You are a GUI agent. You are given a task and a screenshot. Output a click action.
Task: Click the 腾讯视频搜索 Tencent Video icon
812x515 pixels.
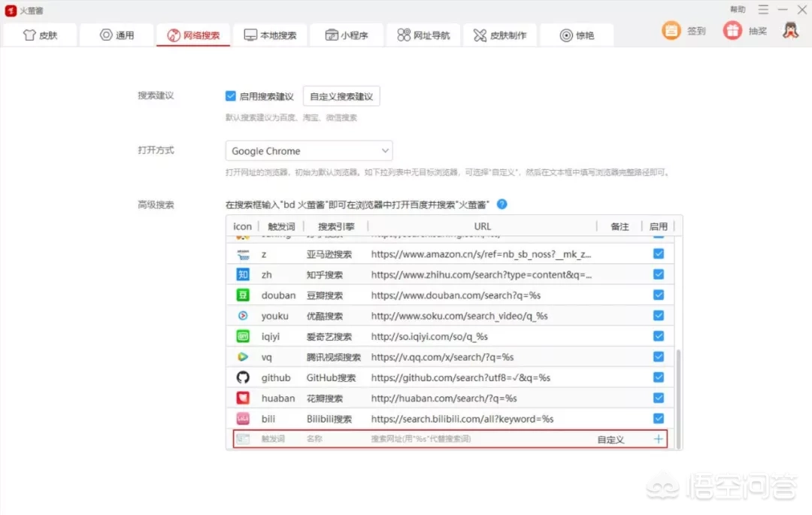coord(243,356)
